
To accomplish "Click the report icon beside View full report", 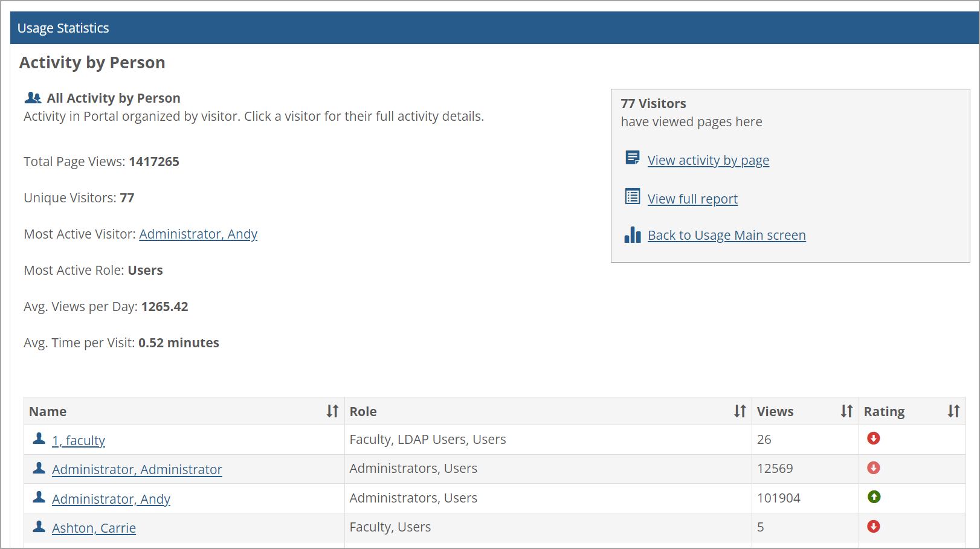I will click(632, 196).
